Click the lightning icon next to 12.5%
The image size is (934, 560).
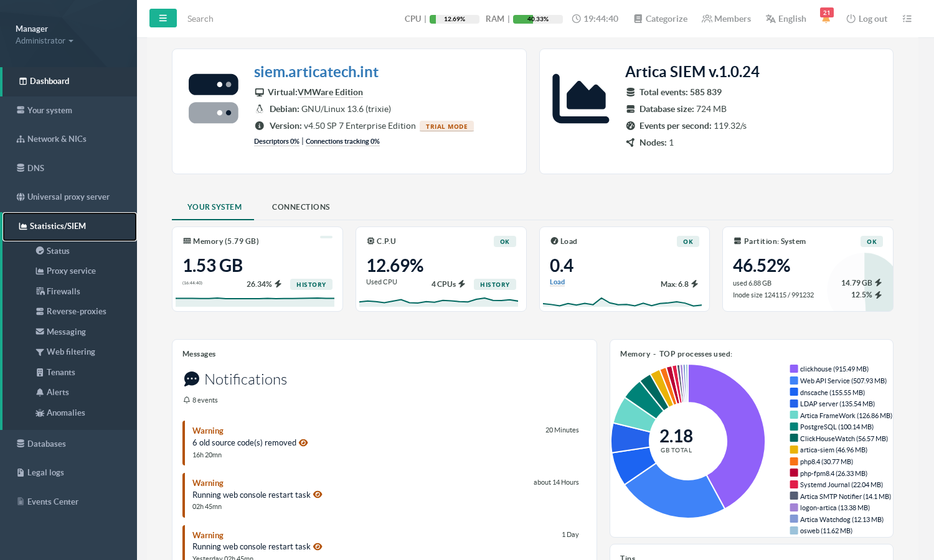pyautogui.click(x=878, y=295)
